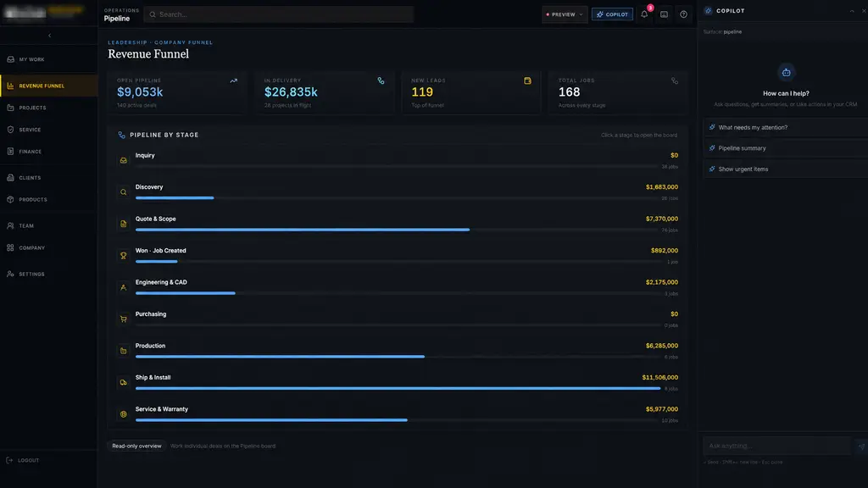The width and height of the screenshot is (868, 488).
Task: Click the Logout door icon
Action: [8, 460]
